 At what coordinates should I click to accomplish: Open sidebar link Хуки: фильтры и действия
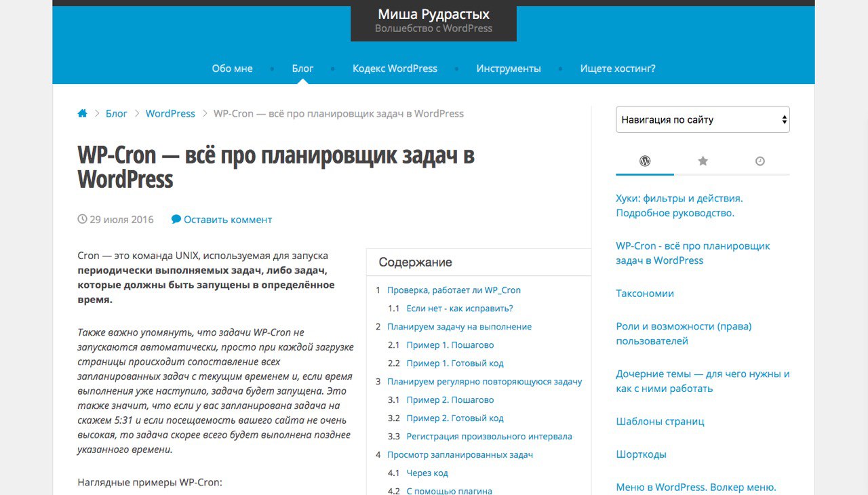(679, 205)
